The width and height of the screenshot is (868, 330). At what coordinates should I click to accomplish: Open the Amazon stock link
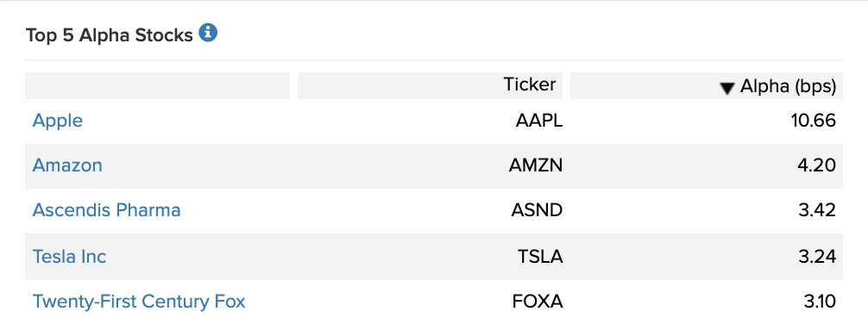[x=67, y=165]
